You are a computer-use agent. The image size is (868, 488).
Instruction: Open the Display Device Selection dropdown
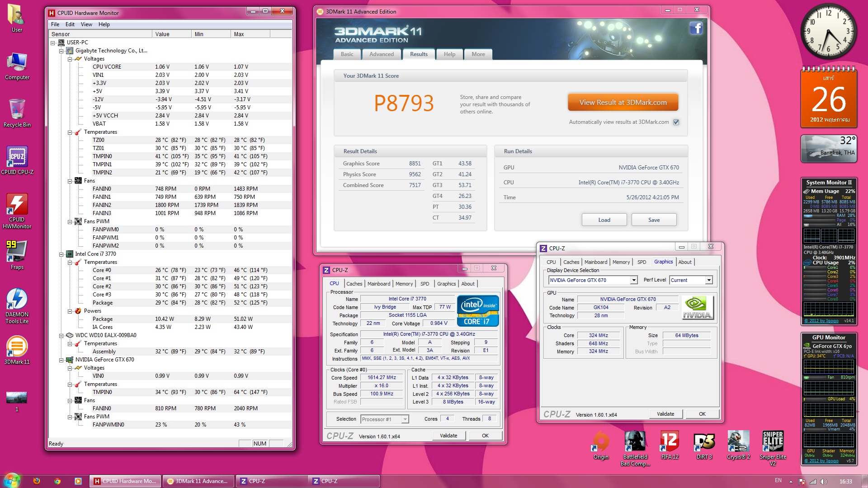tap(634, 280)
